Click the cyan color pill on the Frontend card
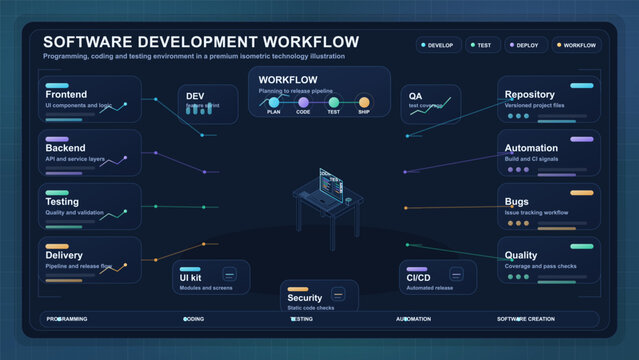 coord(57,86)
